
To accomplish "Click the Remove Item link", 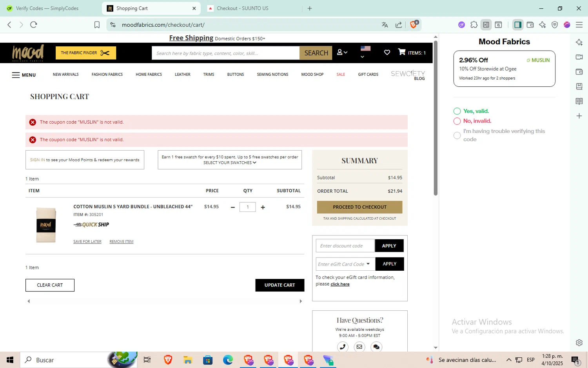I will pyautogui.click(x=122, y=242).
